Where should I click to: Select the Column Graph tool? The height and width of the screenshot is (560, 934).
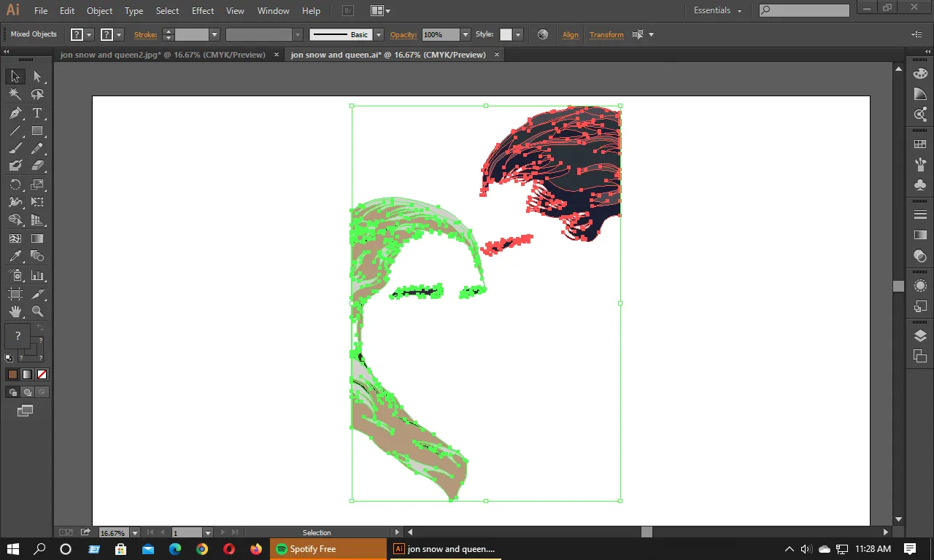click(x=37, y=276)
